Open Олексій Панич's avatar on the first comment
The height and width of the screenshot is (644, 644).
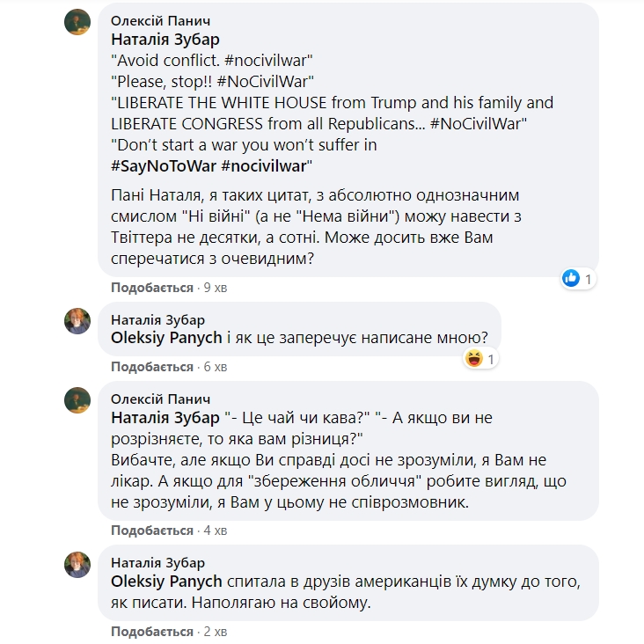click(77, 22)
